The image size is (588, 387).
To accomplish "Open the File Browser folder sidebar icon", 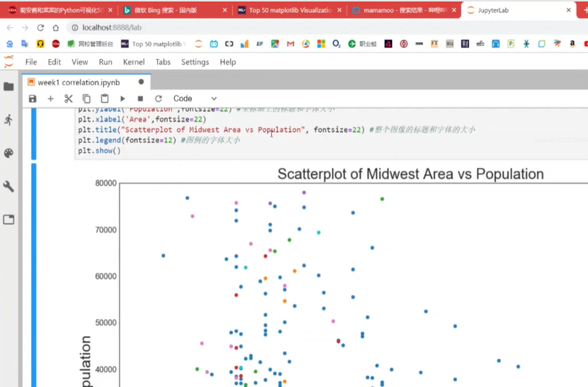I will click(9, 87).
